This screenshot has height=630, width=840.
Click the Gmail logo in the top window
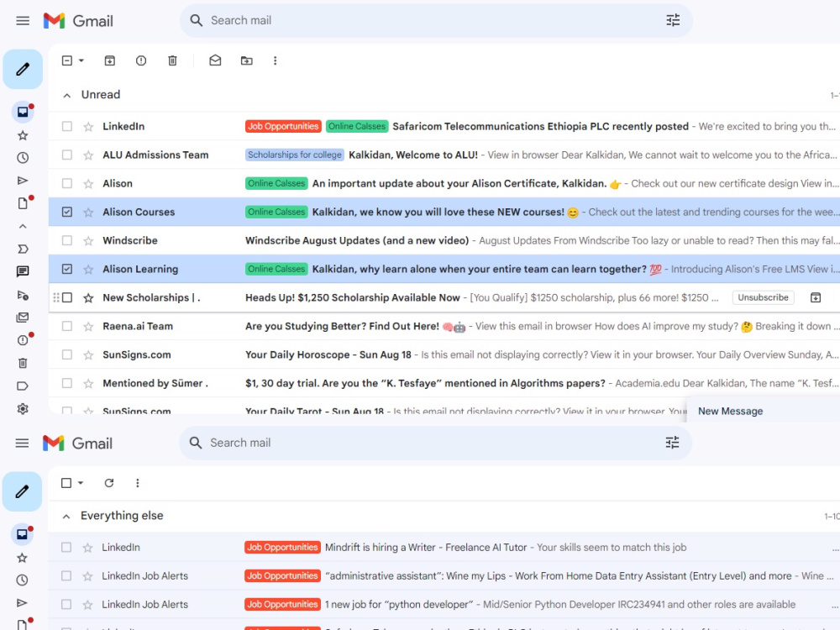(78, 21)
